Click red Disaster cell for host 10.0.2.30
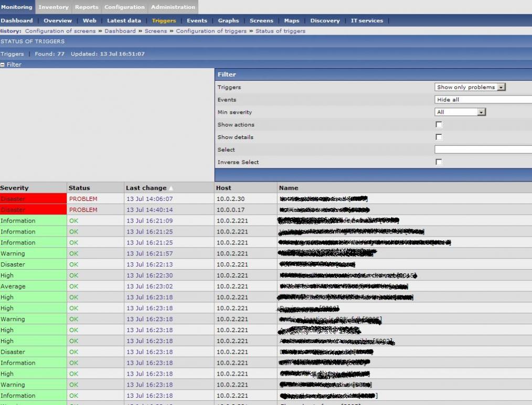532x405 pixels. point(33,199)
